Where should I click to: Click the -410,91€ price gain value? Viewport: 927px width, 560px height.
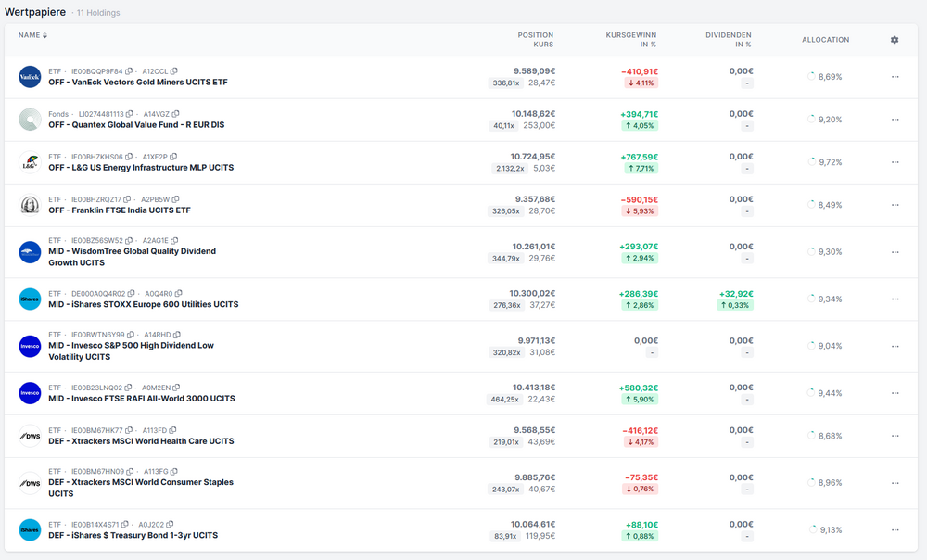point(640,71)
